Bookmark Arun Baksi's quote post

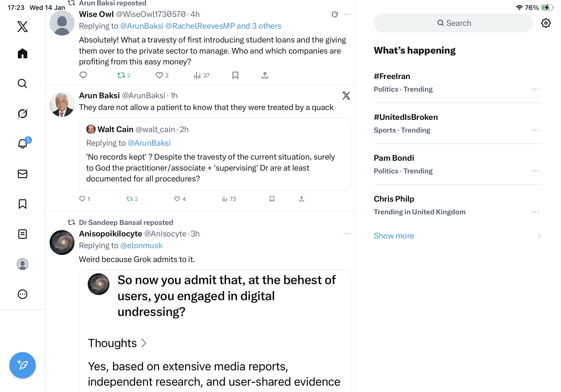[272, 199]
